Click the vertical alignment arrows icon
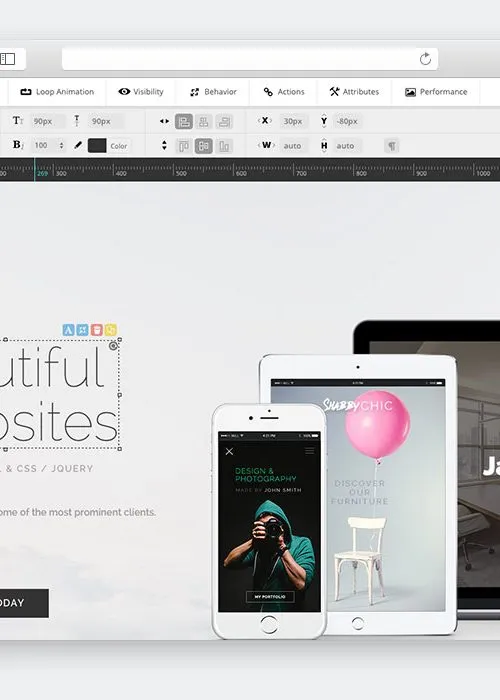 [164, 146]
